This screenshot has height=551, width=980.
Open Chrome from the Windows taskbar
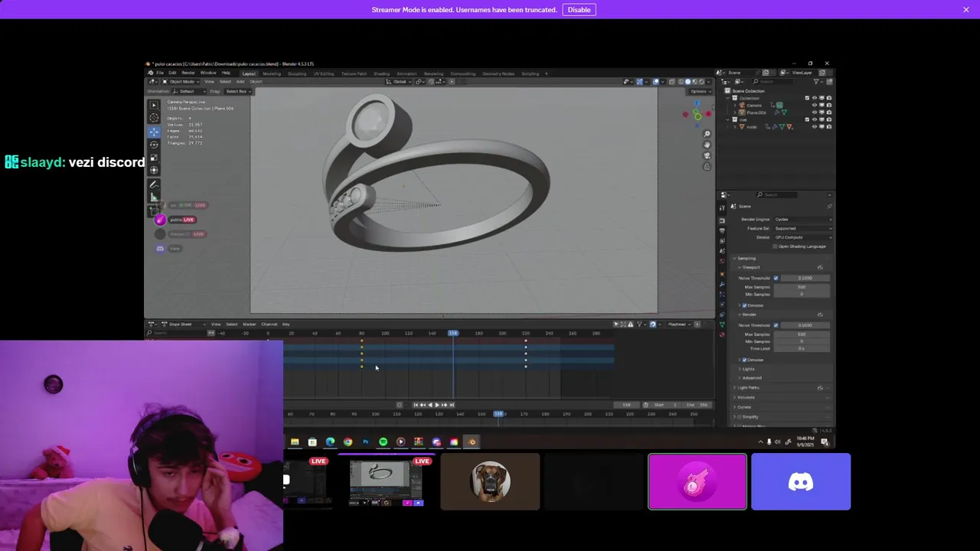[348, 442]
